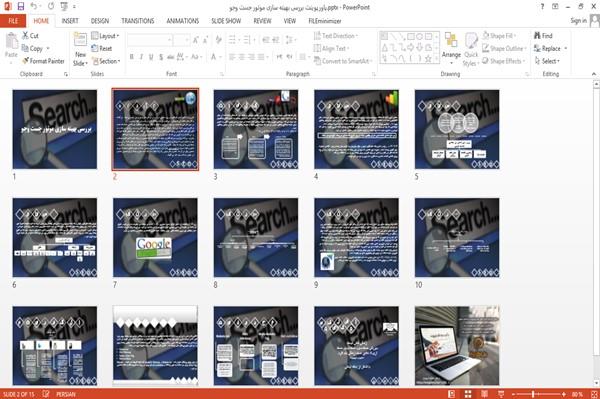This screenshot has height=399, width=600.
Task: Click the Undo arrow icon
Action: click(x=34, y=7)
